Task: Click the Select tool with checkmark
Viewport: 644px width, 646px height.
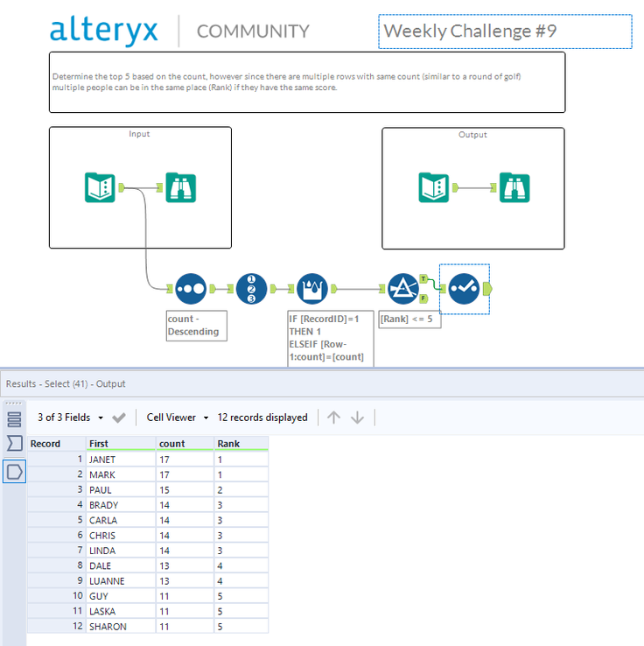Action: point(464,289)
